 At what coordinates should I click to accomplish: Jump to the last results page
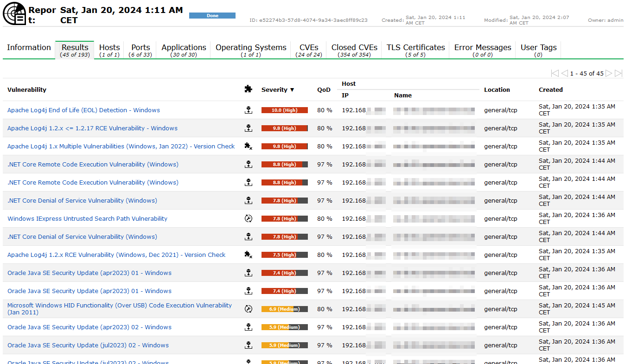618,73
